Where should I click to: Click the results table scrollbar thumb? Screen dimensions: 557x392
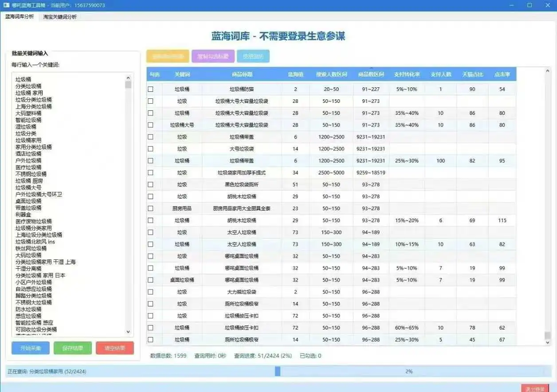coord(547,335)
